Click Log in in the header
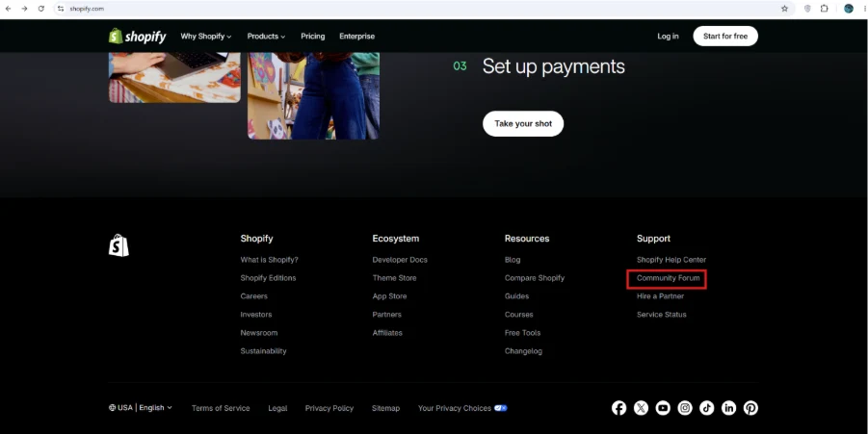The image size is (868, 434). 668,36
